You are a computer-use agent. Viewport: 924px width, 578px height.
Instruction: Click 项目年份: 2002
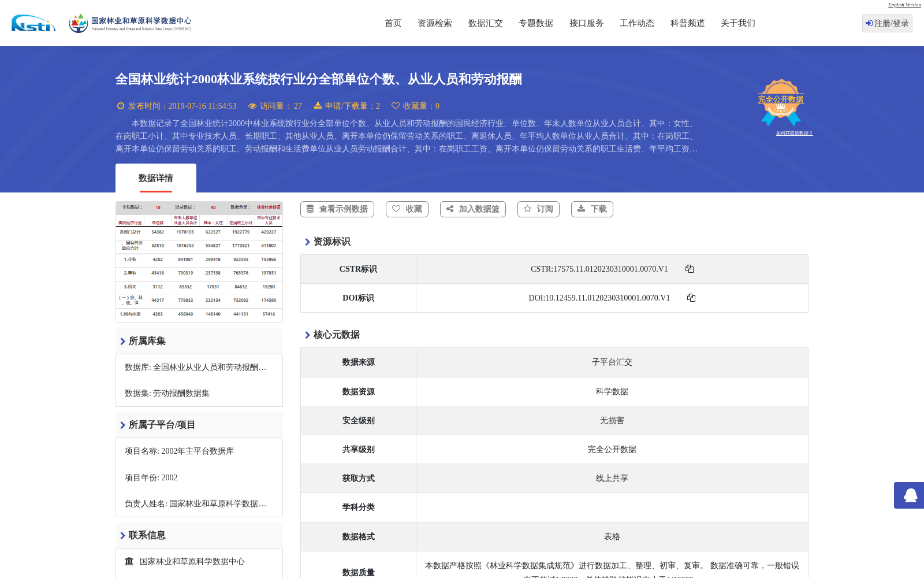point(151,477)
